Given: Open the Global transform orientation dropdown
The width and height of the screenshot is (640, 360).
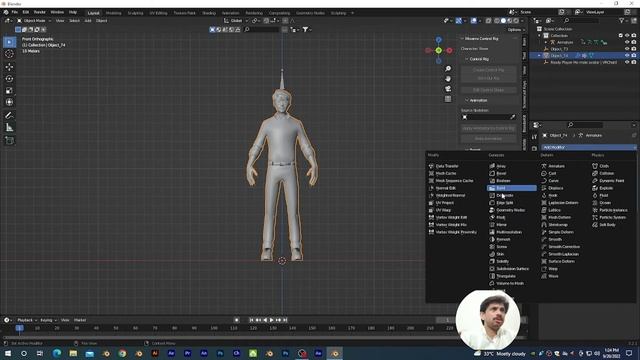Looking at the screenshot, I should 236,20.
